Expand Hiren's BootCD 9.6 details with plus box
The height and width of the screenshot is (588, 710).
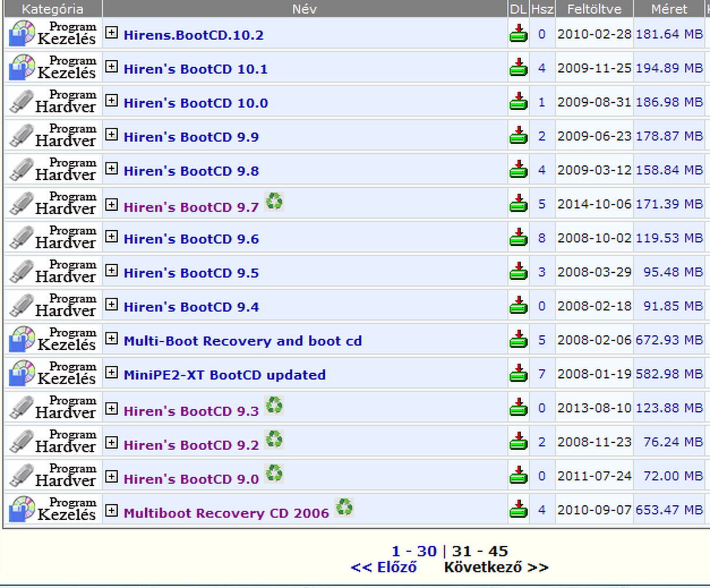coord(111,236)
